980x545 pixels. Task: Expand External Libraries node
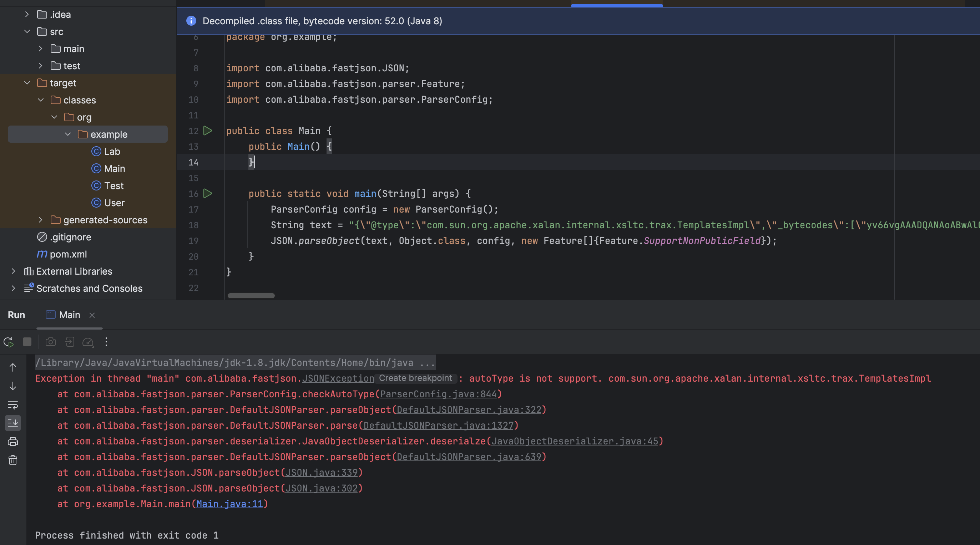click(13, 271)
